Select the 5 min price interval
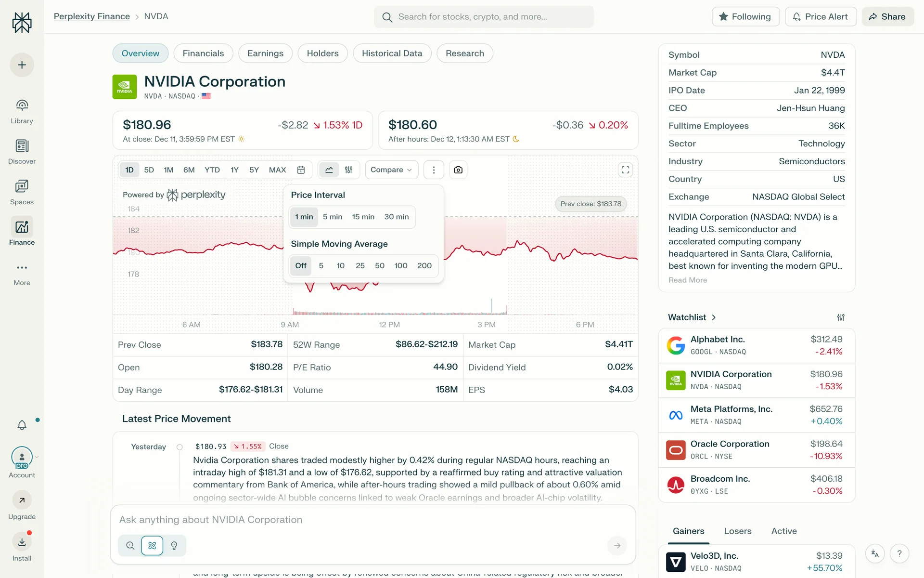This screenshot has width=924, height=578. 332,217
